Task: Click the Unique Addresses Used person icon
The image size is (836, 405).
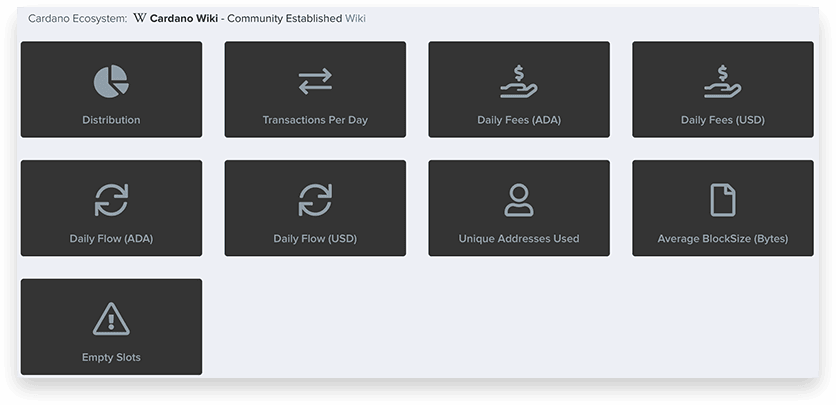Action: pyautogui.click(x=519, y=200)
